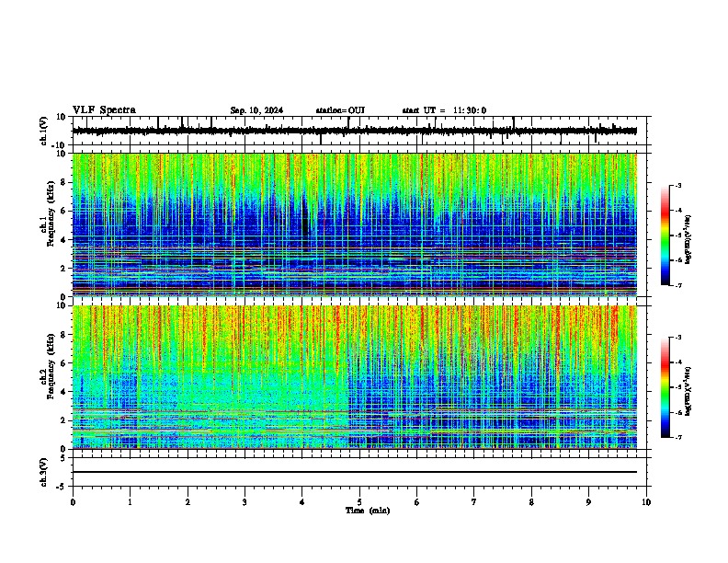
Task: Click the "start UT = 11:30: 0" text
Action: pyautogui.click(x=444, y=110)
